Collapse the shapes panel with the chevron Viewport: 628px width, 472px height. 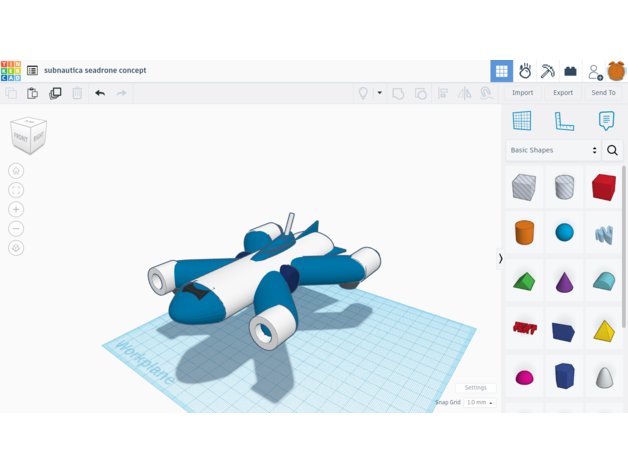pyautogui.click(x=501, y=258)
